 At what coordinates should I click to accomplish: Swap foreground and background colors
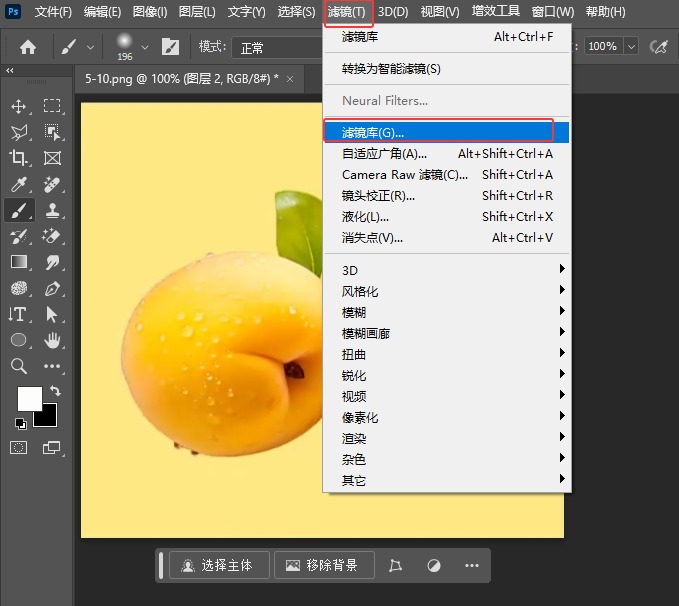[x=55, y=391]
